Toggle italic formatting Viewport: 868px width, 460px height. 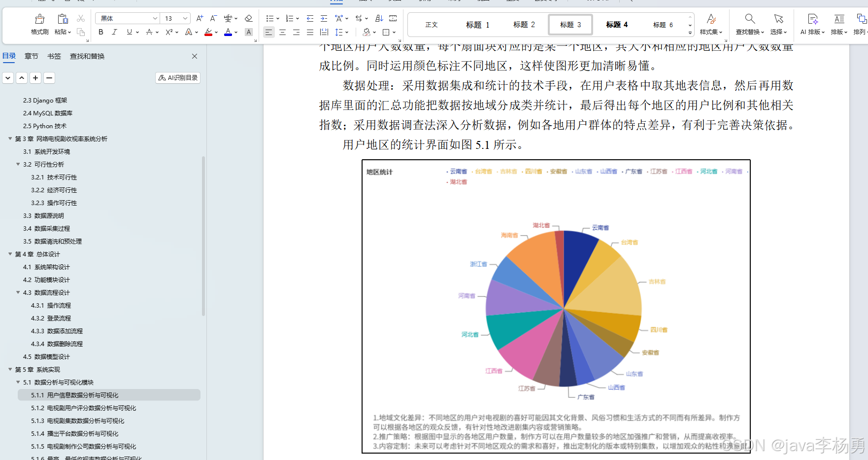pos(114,32)
